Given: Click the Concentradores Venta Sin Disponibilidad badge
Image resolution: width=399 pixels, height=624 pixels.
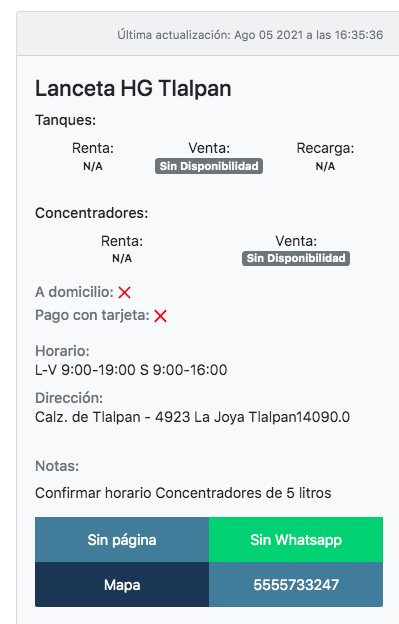Looking at the screenshot, I should point(296,258).
